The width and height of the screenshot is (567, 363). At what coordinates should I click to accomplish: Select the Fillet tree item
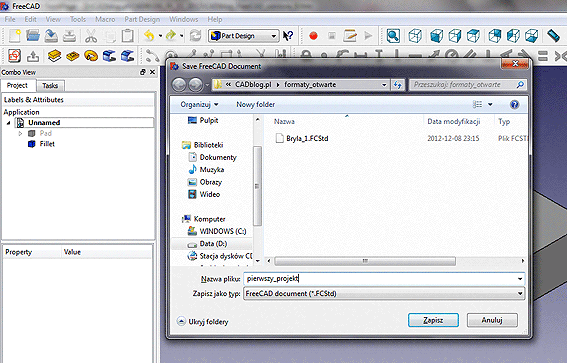point(42,144)
